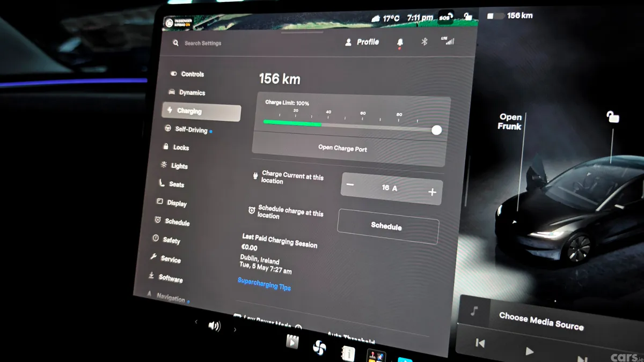Select the Charging section in sidebar

[x=201, y=112]
